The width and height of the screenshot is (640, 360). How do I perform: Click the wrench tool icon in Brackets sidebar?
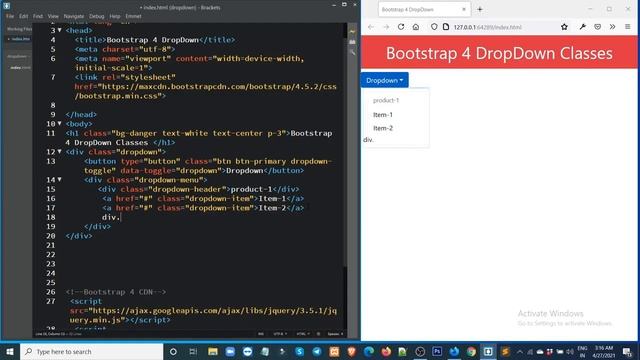coord(352,52)
